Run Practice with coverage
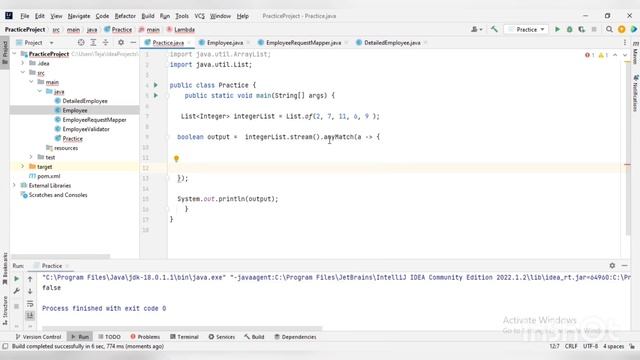Image resolution: width=640 pixels, height=360 pixels. click(582, 29)
